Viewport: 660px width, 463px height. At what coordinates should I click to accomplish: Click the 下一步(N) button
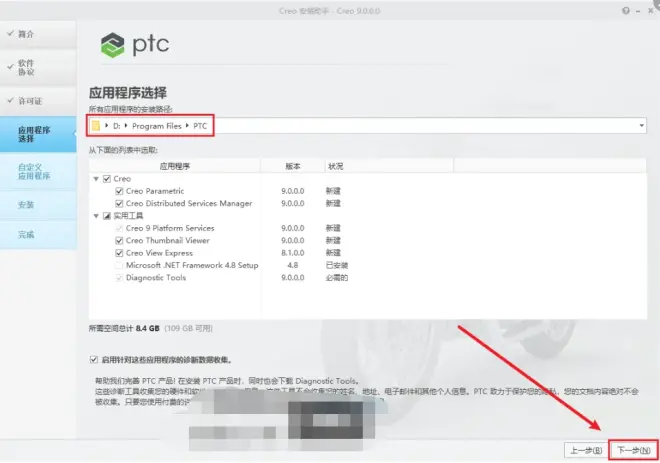pyautogui.click(x=633, y=450)
